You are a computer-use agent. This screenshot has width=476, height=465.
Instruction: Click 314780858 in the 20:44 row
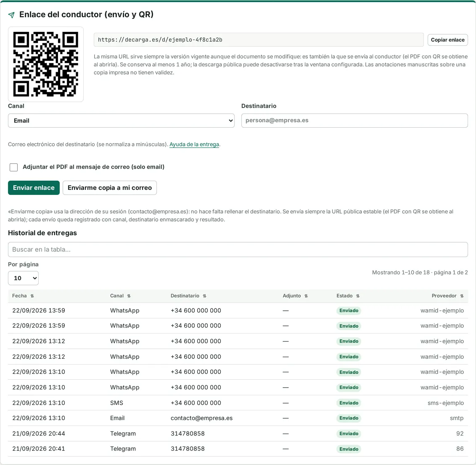pos(188,434)
